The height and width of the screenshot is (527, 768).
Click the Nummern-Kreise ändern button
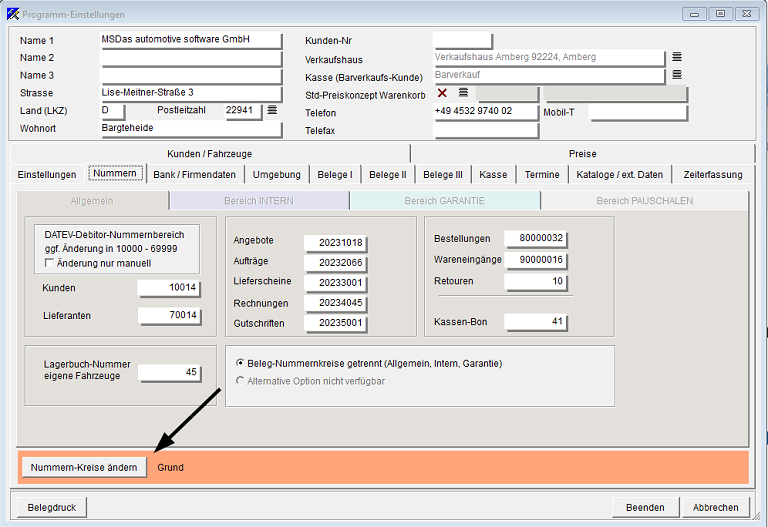(84, 467)
